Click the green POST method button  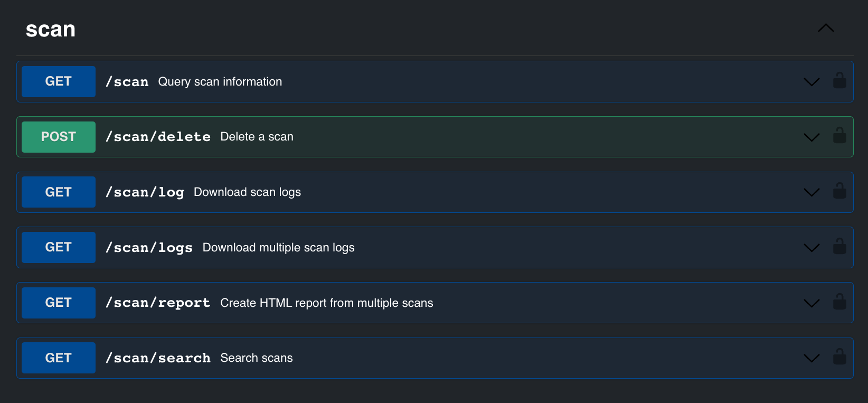[59, 137]
